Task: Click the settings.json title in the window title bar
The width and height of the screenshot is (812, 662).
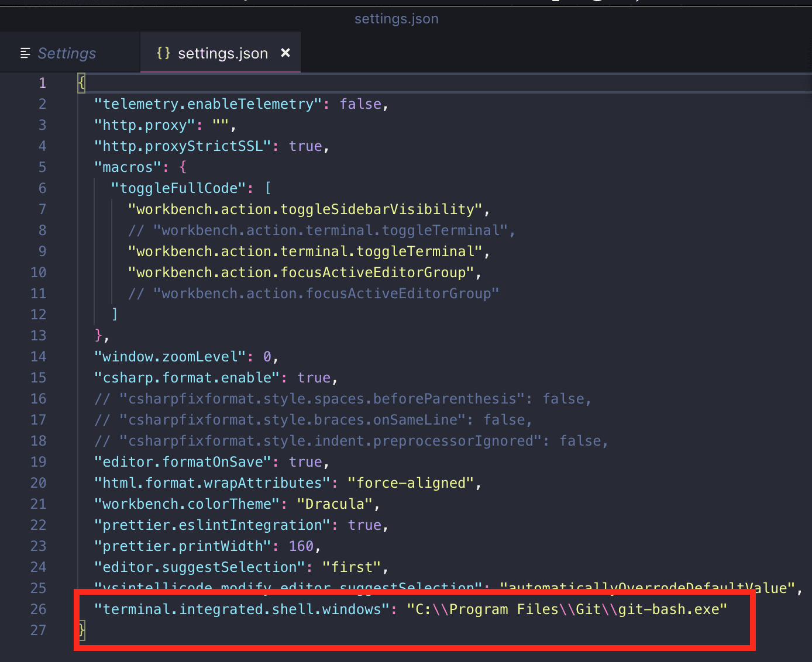Action: pyautogui.click(x=396, y=18)
